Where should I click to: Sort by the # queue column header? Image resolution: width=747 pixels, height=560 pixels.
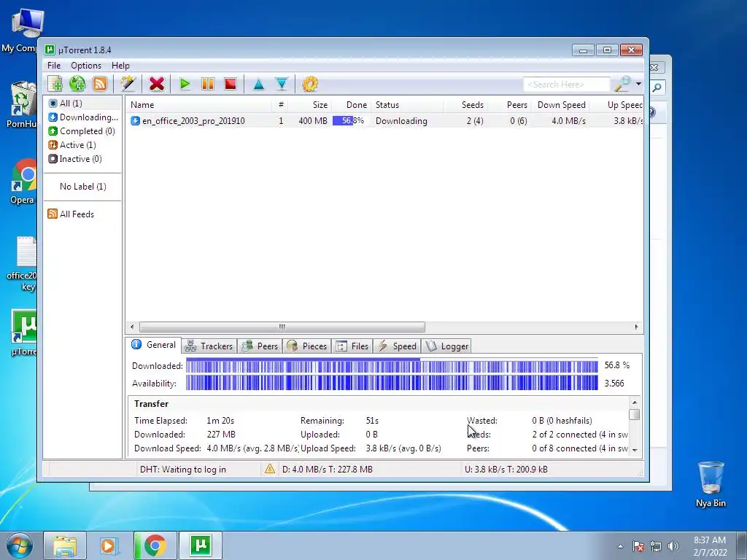pos(281,105)
